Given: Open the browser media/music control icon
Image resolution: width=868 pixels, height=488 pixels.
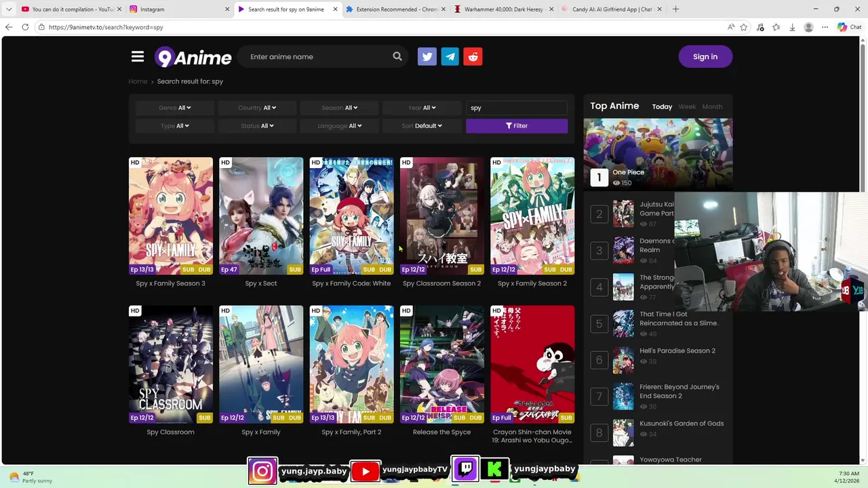Looking at the screenshot, I should click(x=760, y=27).
